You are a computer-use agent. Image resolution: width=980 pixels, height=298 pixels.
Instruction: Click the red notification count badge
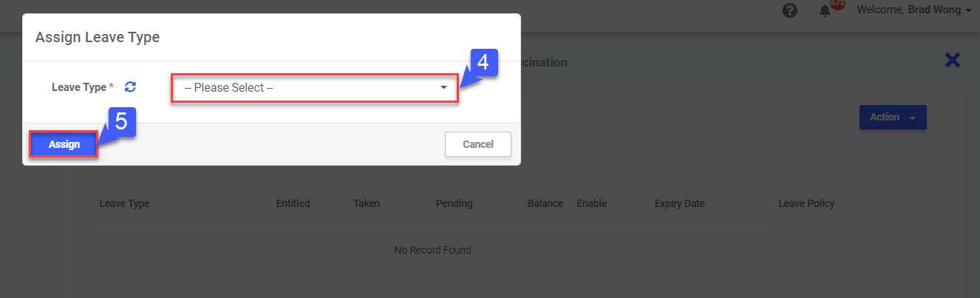point(837,4)
